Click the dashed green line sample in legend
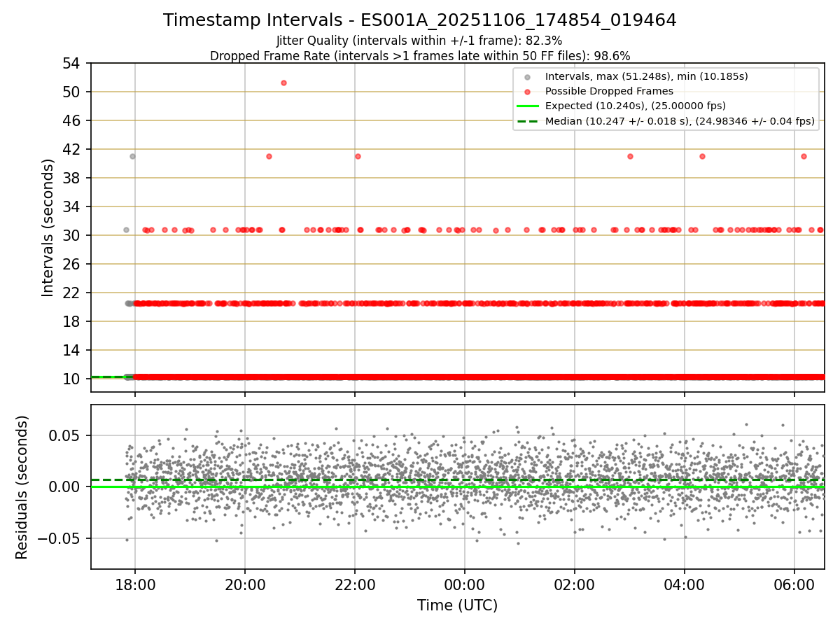The height and width of the screenshot is (630, 840). 528,121
